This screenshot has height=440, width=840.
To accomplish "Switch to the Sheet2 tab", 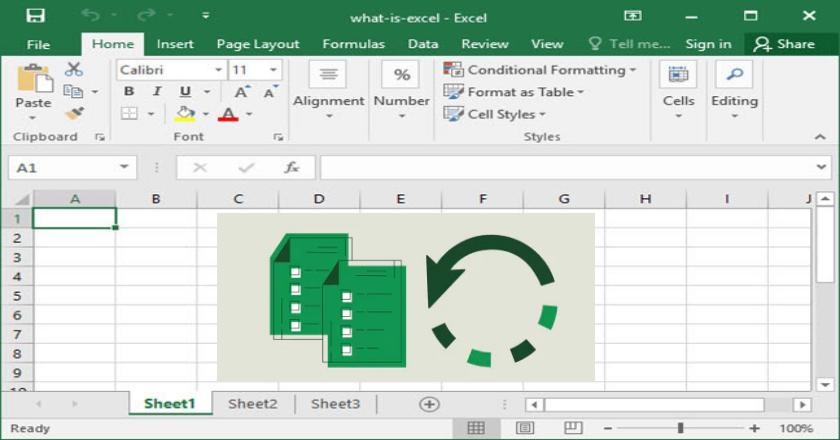I will [x=252, y=404].
